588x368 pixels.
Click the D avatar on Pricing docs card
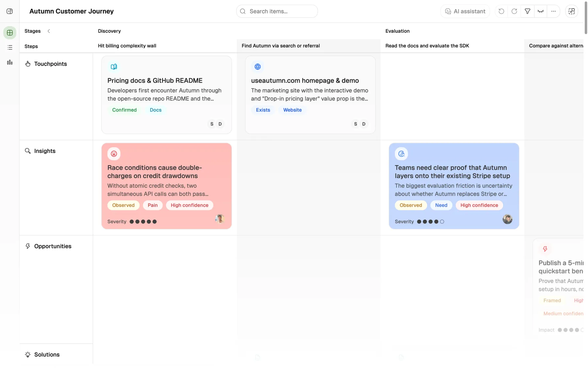coord(220,124)
